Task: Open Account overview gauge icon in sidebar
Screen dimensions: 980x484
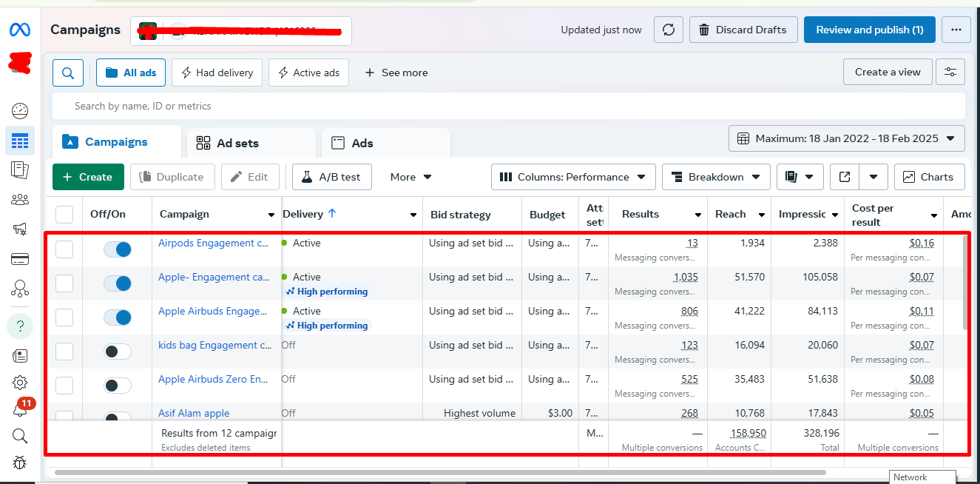Action: [x=20, y=112]
